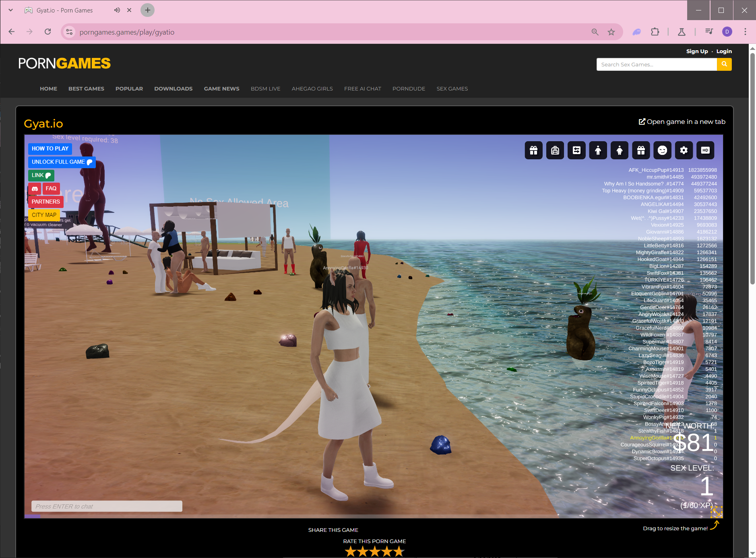Mute the tab audio speaker icon

coord(117,10)
